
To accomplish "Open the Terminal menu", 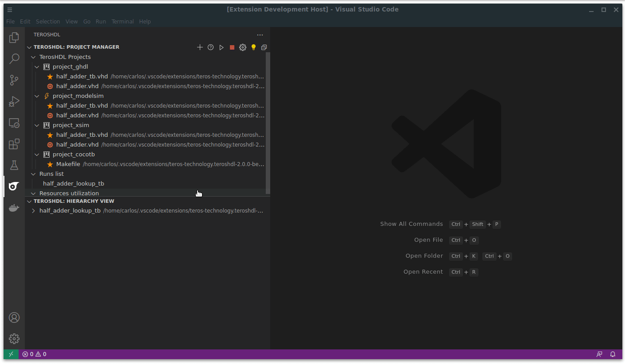I will (x=123, y=21).
